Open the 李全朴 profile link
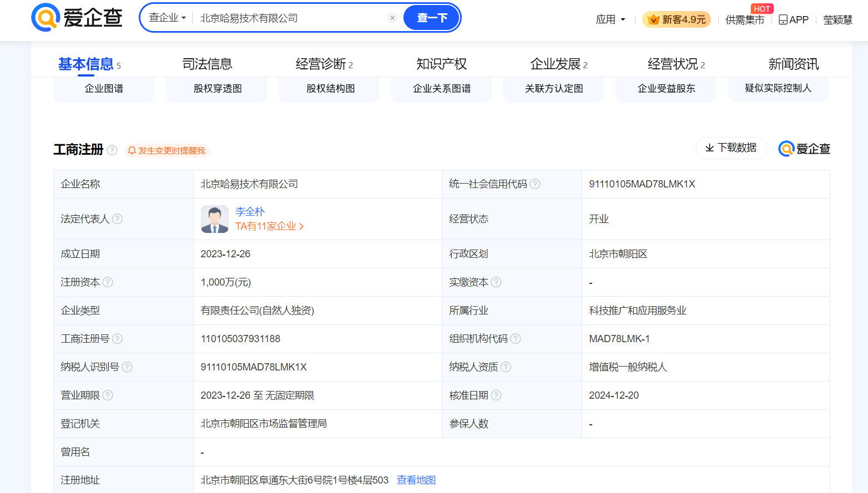Image resolution: width=868 pixels, height=493 pixels. tap(250, 212)
